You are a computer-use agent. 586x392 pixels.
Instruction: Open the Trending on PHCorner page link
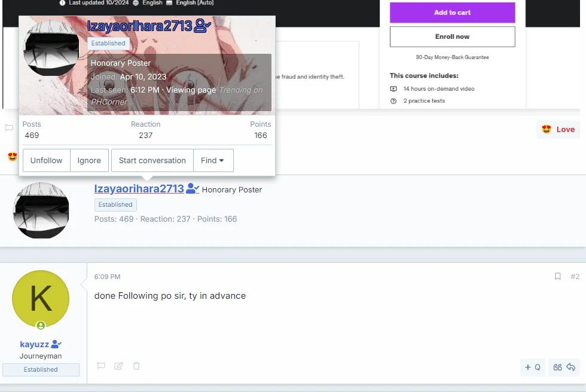click(177, 96)
